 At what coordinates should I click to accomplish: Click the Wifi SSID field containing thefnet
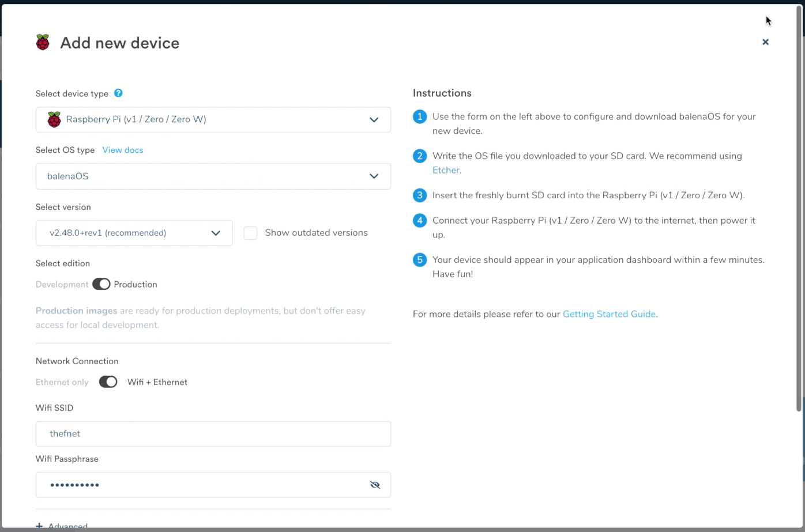[x=213, y=434]
